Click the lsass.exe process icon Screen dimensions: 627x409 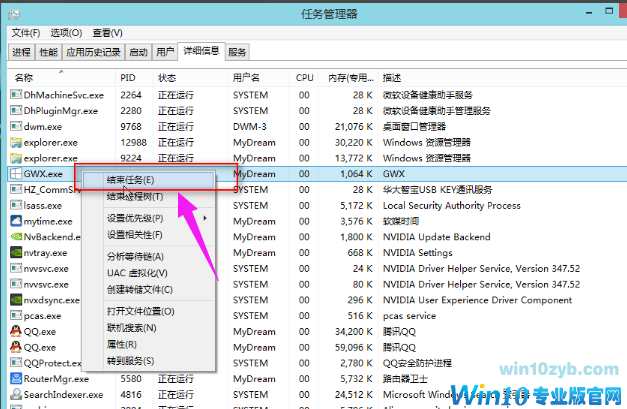[15, 205]
